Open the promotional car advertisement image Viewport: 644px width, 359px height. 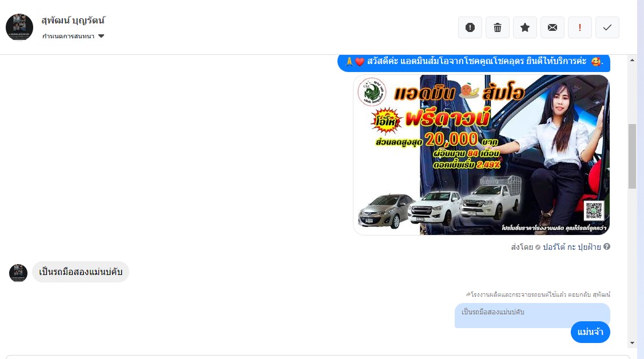(482, 155)
